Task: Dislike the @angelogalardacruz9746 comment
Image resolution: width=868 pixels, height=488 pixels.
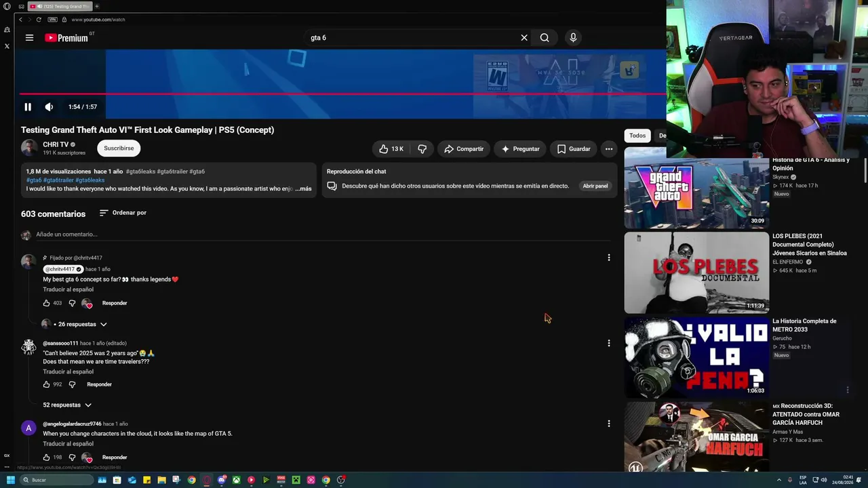Action: (72, 457)
